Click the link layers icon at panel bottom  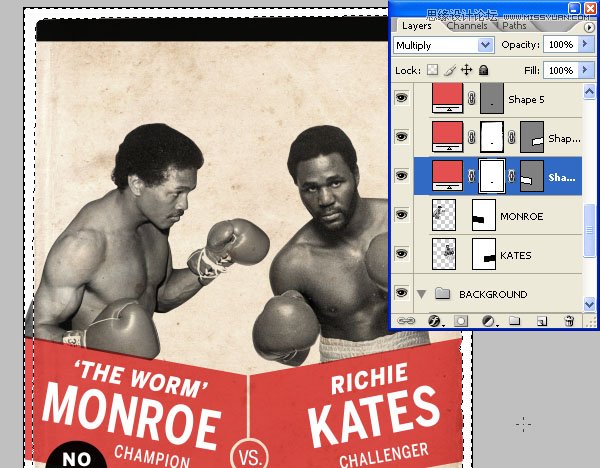(408, 321)
